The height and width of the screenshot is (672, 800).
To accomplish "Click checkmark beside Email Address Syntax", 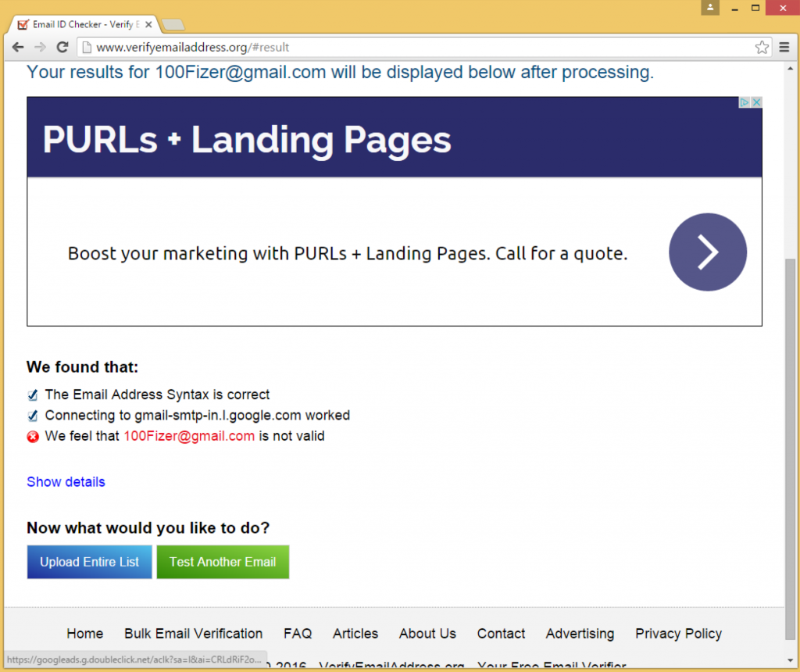I will tap(33, 395).
